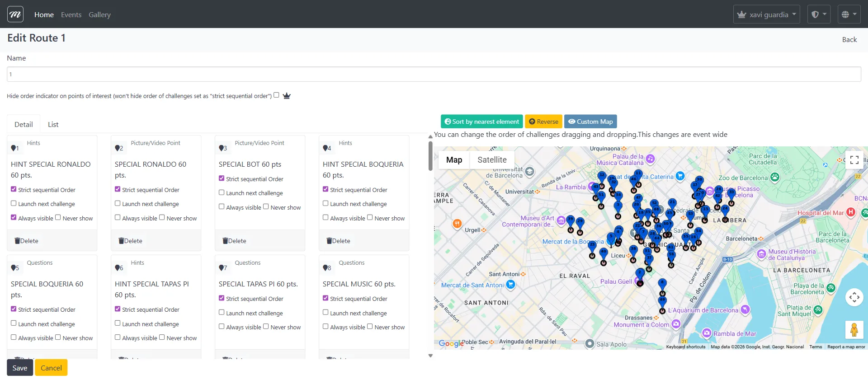Check Launch next challenge for SPECIAL BOT
This screenshot has height=384, width=868.
pos(222,192)
